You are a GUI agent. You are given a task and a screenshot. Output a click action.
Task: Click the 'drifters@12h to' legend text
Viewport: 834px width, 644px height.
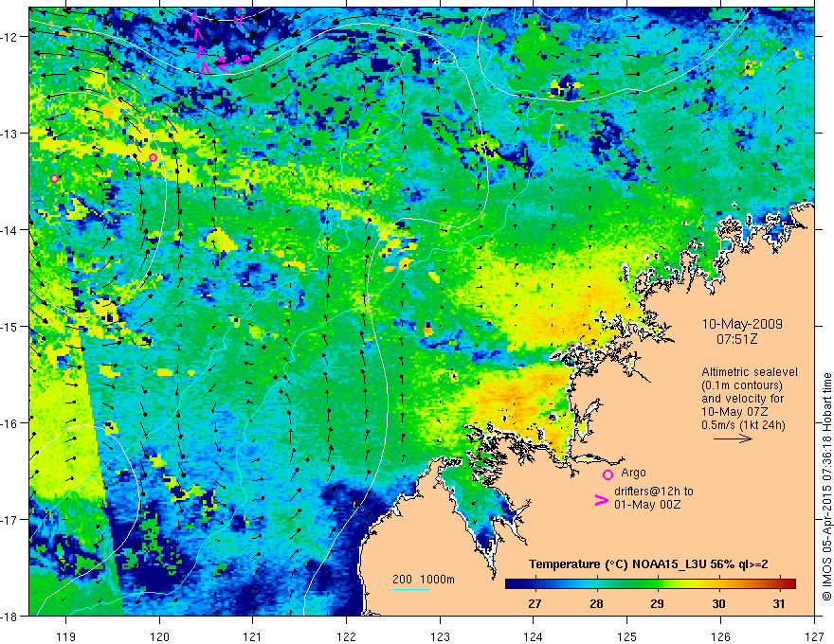pos(654,492)
